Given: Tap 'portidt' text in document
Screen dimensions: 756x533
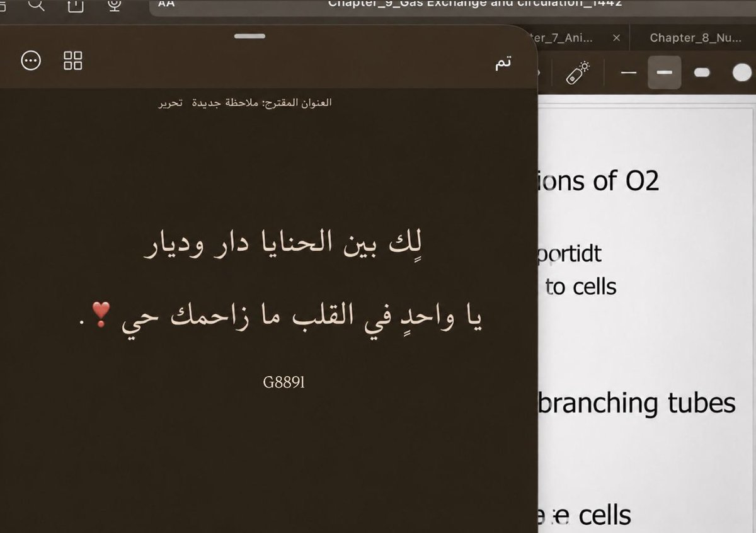Looking at the screenshot, I should (x=571, y=254).
